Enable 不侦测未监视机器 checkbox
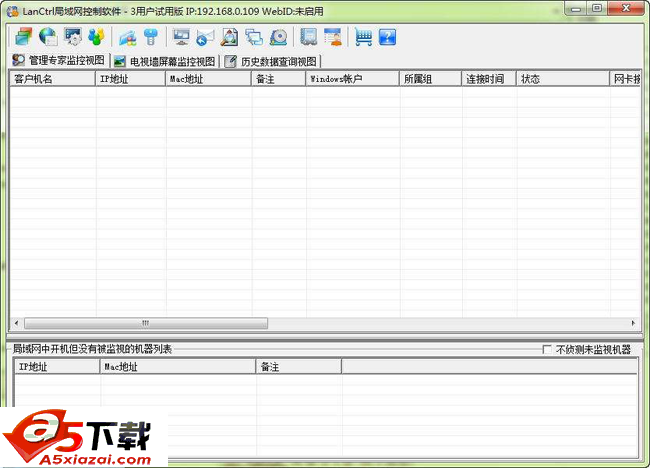This screenshot has width=650, height=468. tap(547, 349)
